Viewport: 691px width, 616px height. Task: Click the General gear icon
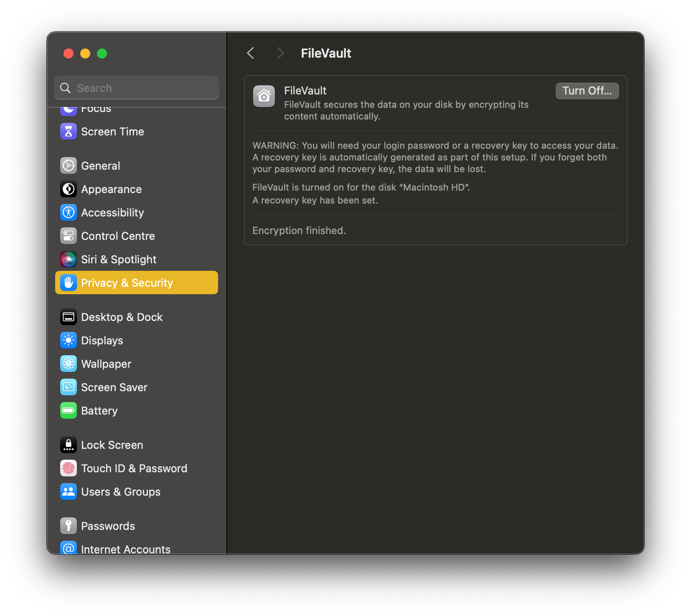coord(69,166)
